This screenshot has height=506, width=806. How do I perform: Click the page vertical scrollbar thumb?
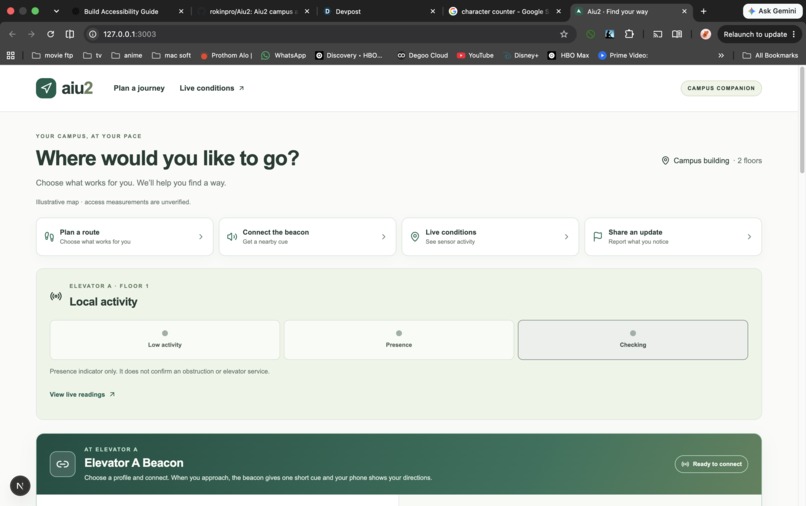click(802, 120)
